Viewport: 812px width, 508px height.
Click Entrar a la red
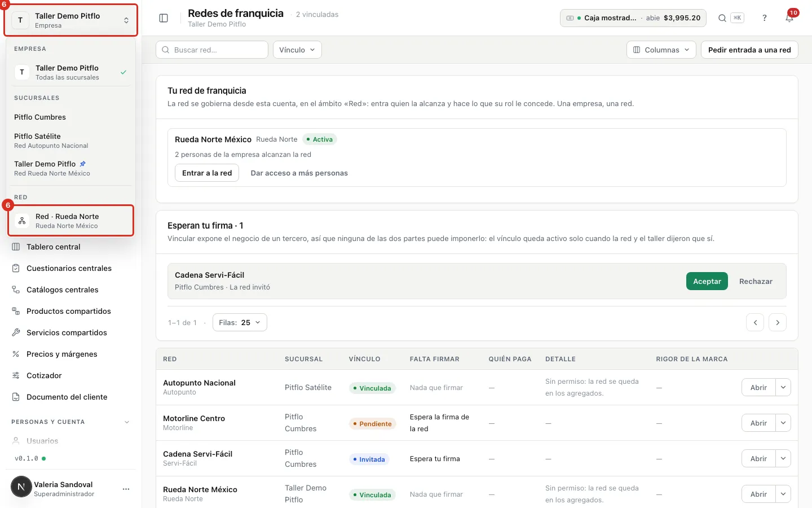pos(207,173)
